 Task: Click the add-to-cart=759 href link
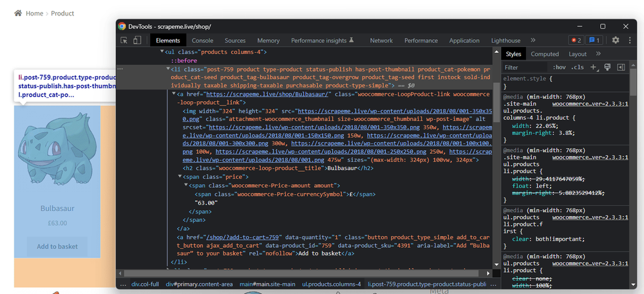[x=243, y=237]
